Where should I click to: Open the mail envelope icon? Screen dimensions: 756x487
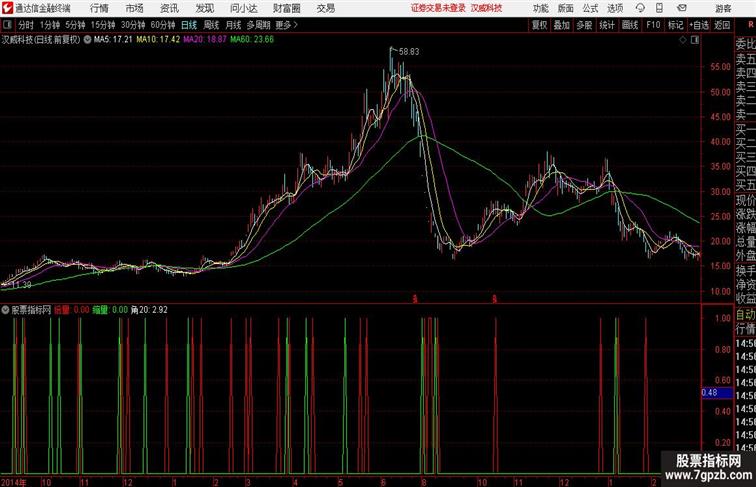[x=682, y=8]
